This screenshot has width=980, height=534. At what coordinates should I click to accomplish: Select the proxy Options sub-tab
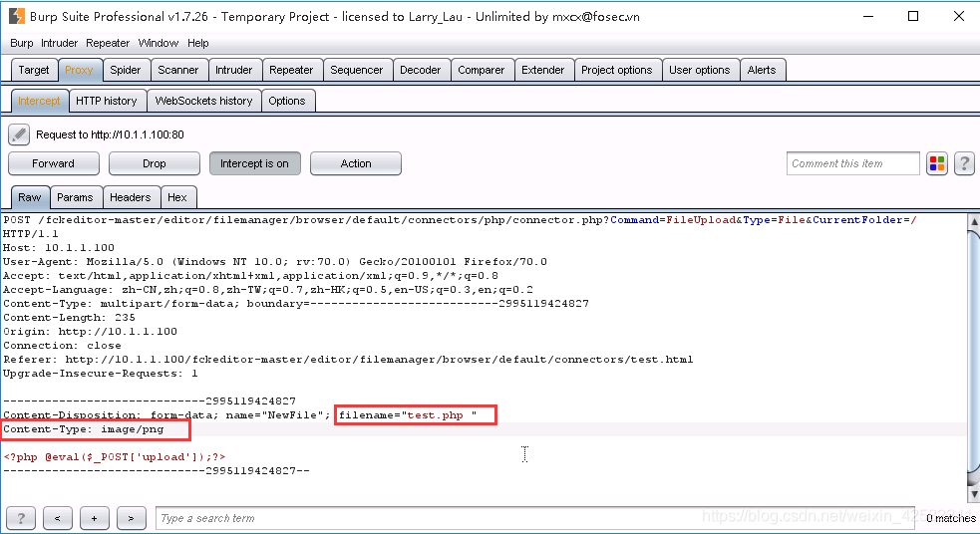pyautogui.click(x=287, y=101)
